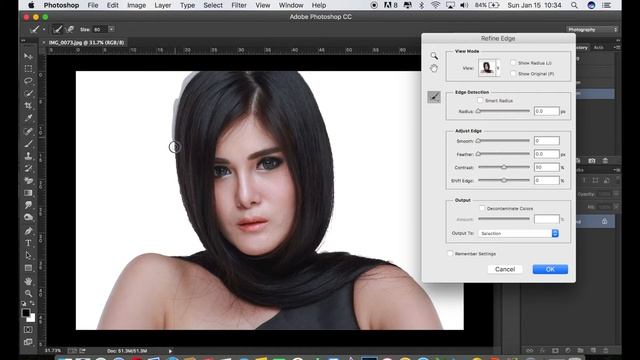Viewport: 640px width, 360px height.
Task: Open the File menu
Action: coord(93,5)
